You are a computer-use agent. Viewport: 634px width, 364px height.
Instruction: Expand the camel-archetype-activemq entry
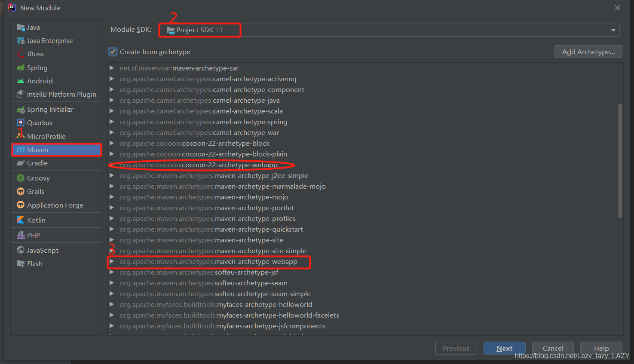(x=112, y=79)
